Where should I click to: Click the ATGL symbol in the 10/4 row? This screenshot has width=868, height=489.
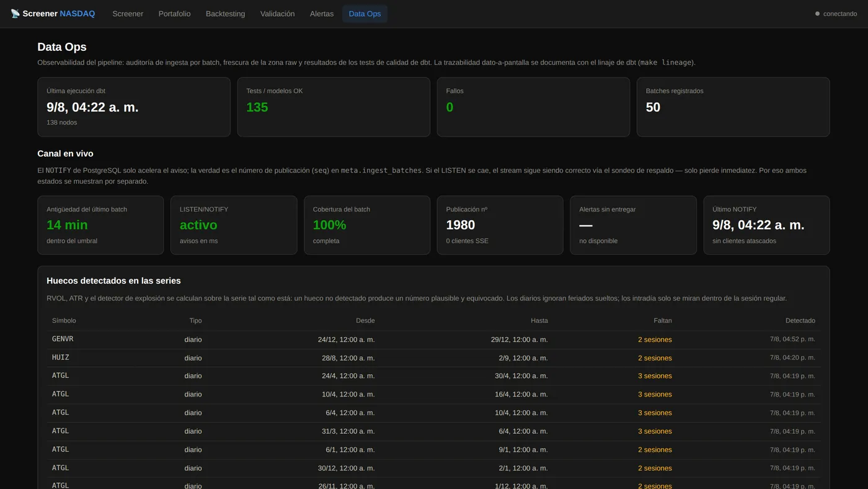(61, 394)
